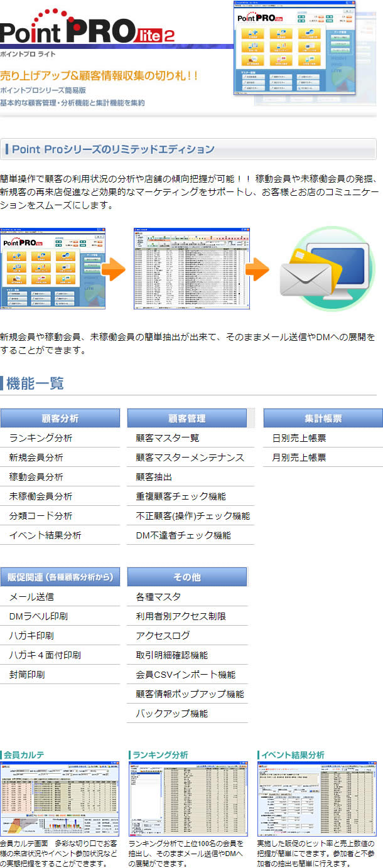Click the 取引明細確認機能 row
This screenshot has width=383, height=868.
tap(188, 655)
